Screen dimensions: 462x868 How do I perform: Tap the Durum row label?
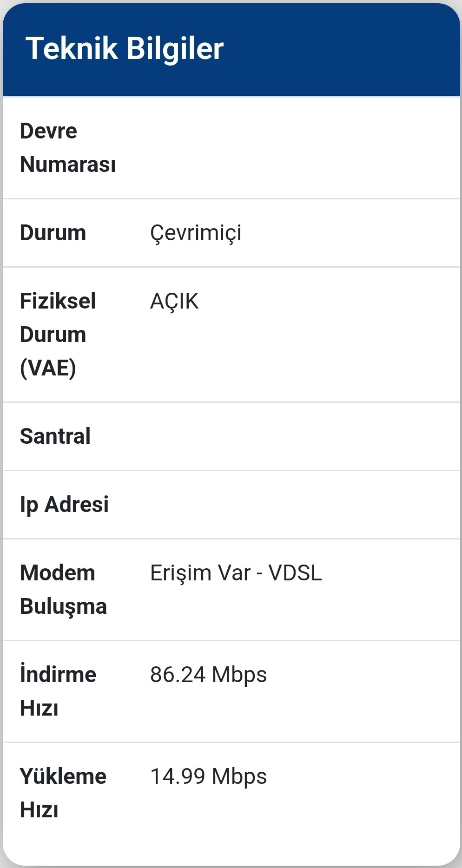[x=53, y=233]
